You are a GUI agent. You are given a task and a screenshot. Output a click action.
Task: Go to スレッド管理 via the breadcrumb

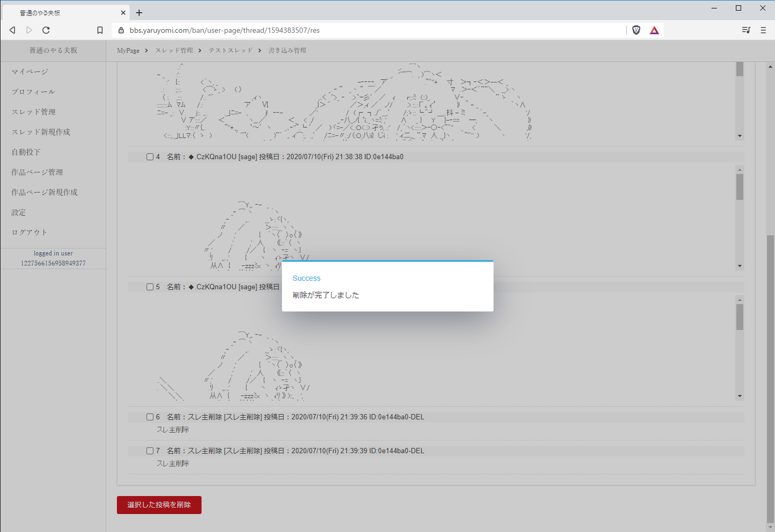point(174,50)
